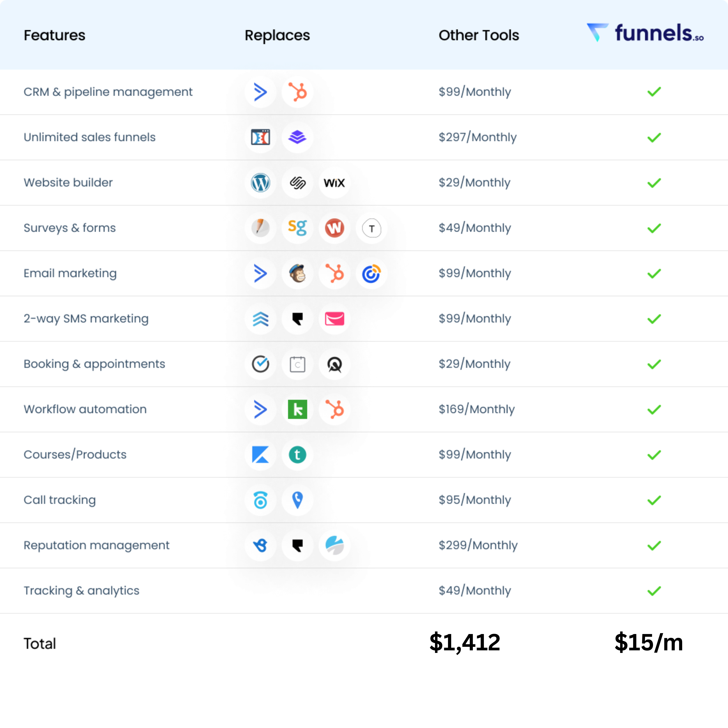Click the Birdeye icon in Reputation row
Image resolution: width=728 pixels, height=728 pixels.
(x=260, y=545)
